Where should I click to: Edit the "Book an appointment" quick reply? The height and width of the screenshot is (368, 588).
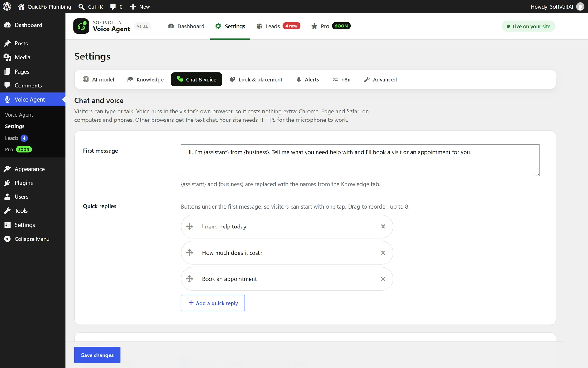point(286,279)
